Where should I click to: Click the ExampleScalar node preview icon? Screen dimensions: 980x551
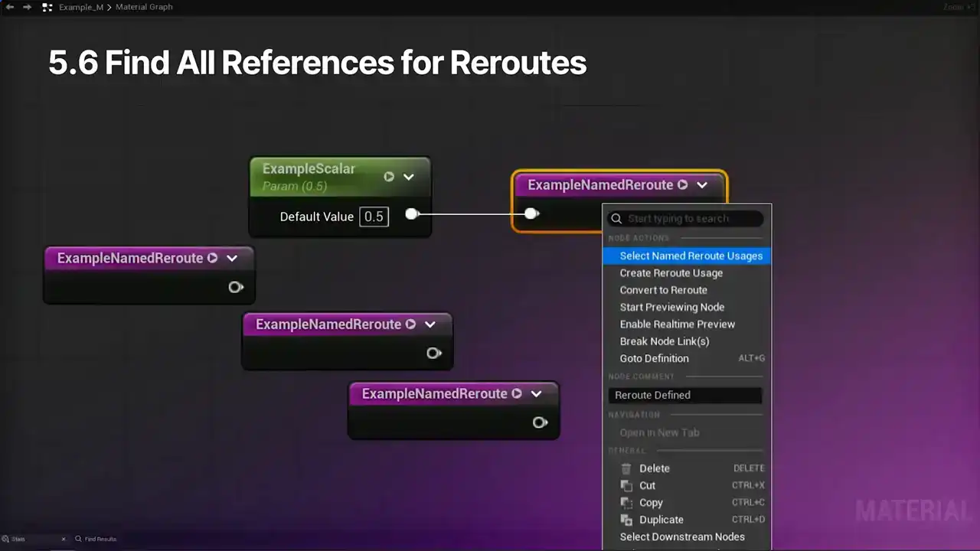(389, 177)
